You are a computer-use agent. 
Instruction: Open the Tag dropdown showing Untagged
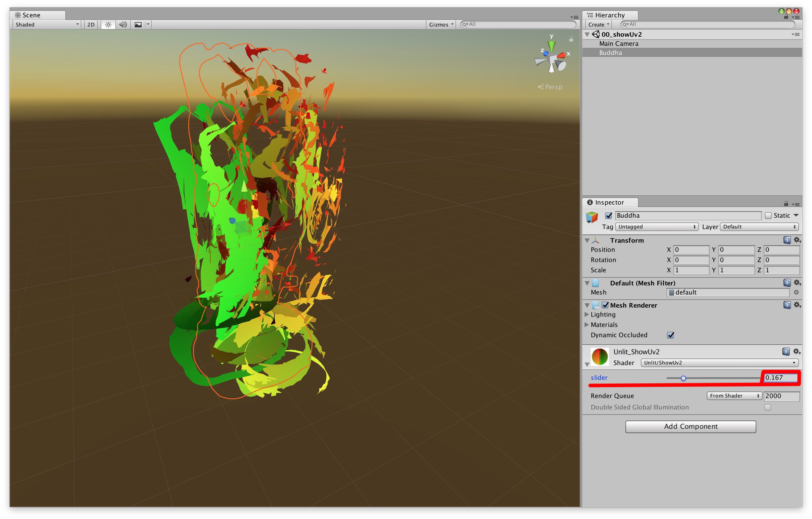click(x=656, y=227)
